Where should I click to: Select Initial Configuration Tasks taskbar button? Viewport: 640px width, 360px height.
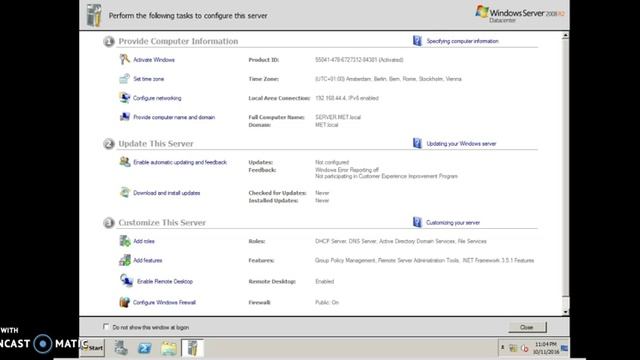click(193, 348)
